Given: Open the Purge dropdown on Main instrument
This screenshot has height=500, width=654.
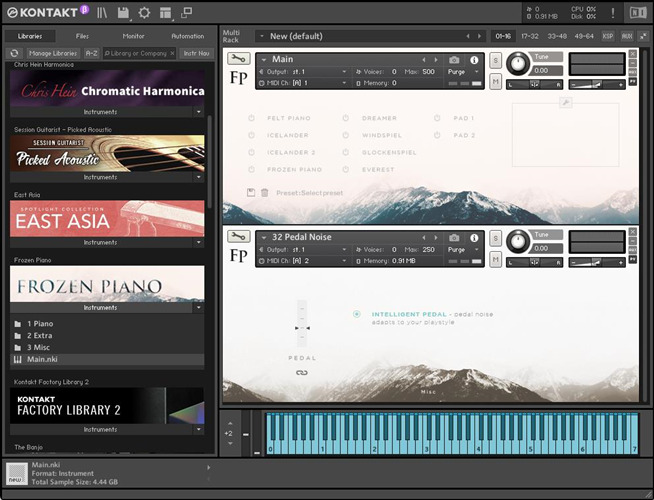Looking at the screenshot, I should coord(459,72).
